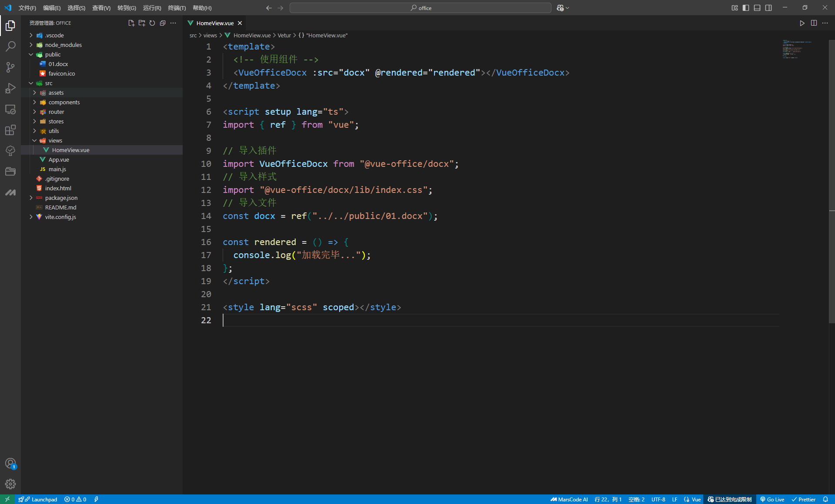Viewport: 835px width, 504px height.
Task: Split the editor to the right
Action: (x=814, y=23)
